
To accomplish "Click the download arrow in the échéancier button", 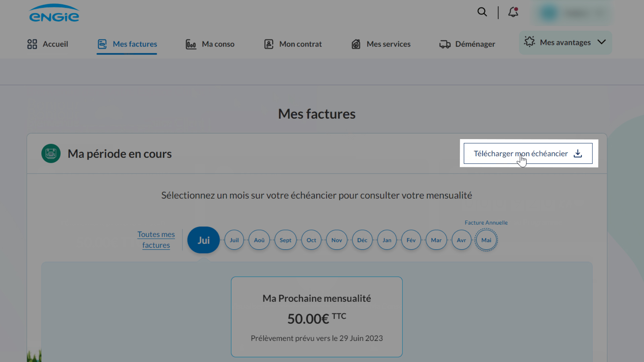I will tap(578, 154).
